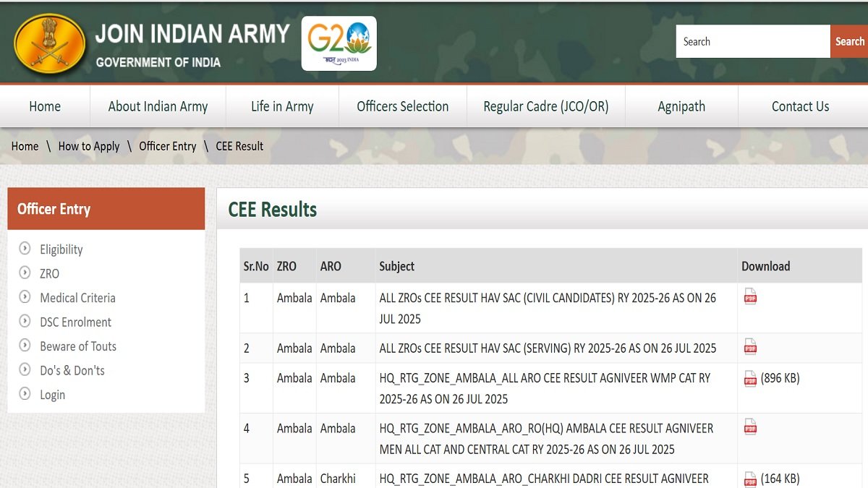This screenshot has height=488, width=868.
Task: Download PDF for row 4 RO(HQ) Ambala result
Action: 750,427
